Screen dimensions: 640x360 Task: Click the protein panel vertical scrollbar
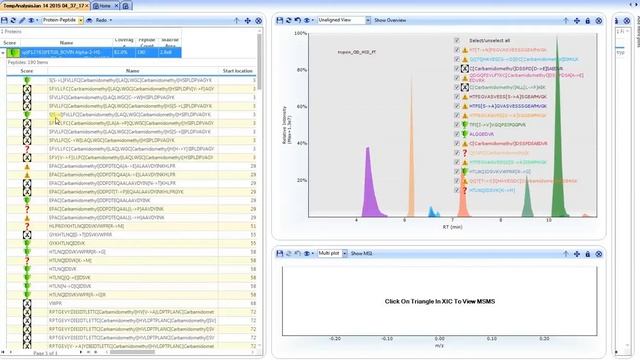click(x=259, y=61)
